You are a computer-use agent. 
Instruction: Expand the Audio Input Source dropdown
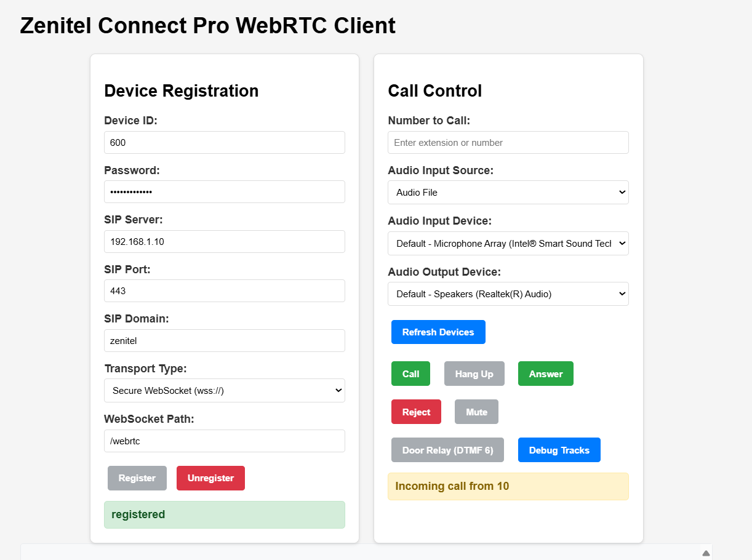(508, 193)
